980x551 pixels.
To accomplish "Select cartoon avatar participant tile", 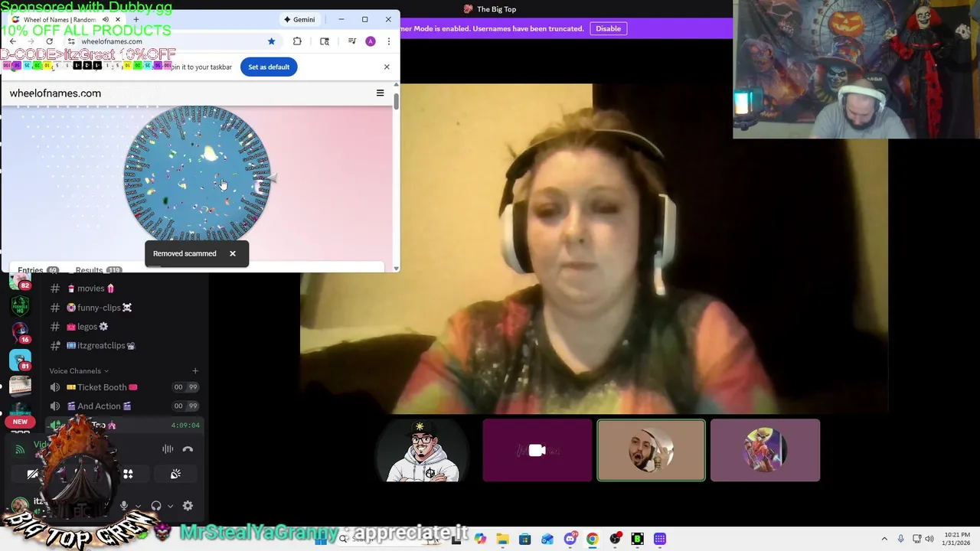I will [423, 451].
